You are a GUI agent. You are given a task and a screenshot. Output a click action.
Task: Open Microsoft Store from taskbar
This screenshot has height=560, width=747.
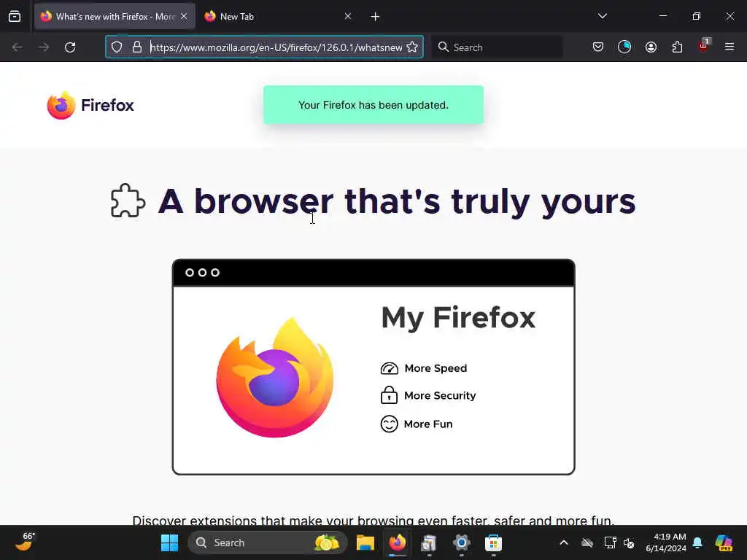click(x=494, y=542)
